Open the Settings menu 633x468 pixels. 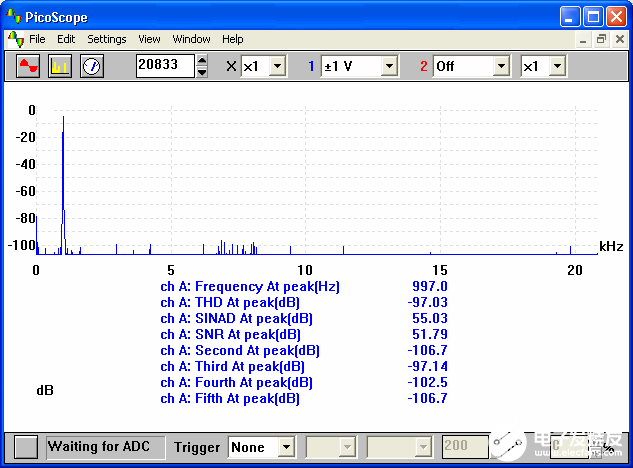pyautogui.click(x=107, y=39)
